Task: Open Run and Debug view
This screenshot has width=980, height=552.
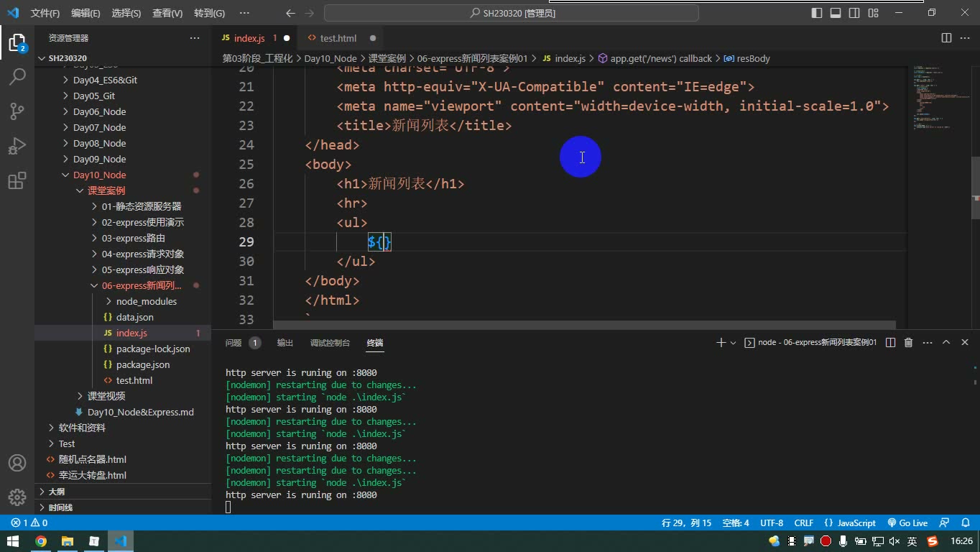Action: click(x=17, y=145)
